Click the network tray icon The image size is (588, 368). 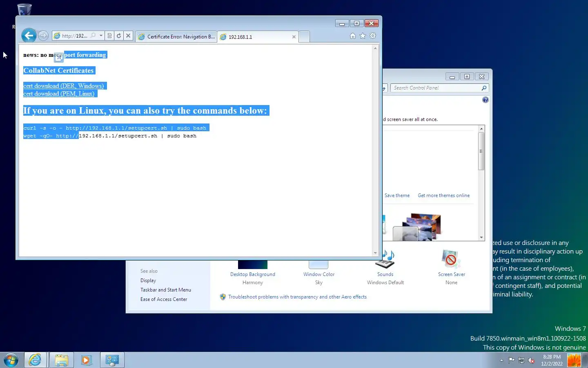tap(521, 360)
